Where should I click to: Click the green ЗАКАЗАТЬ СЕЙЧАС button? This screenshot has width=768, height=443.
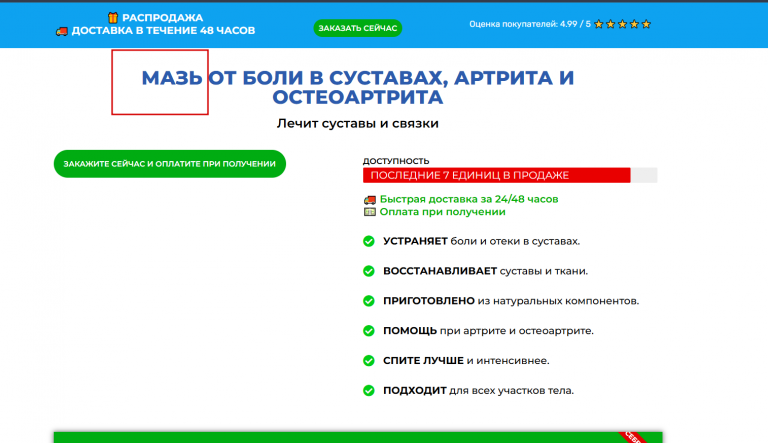(358, 28)
